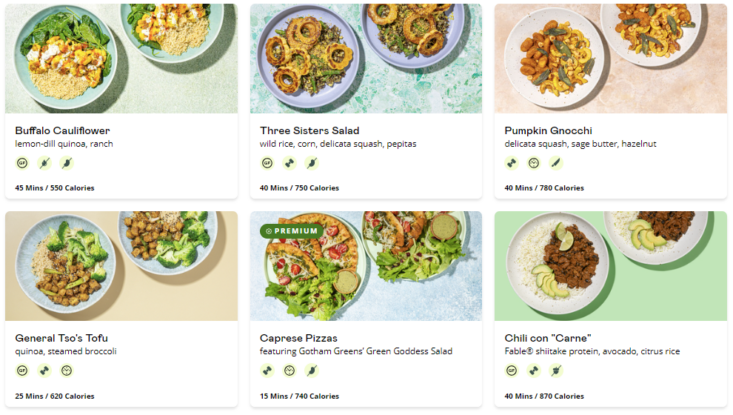
Task: Click the Premium badge on Caprese Pizzas
Action: (291, 231)
